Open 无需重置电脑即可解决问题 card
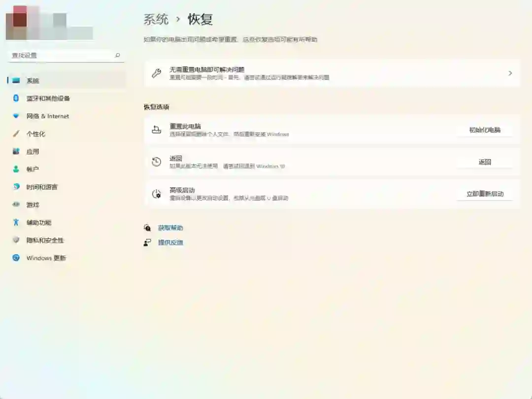The width and height of the screenshot is (532, 399). [332, 73]
